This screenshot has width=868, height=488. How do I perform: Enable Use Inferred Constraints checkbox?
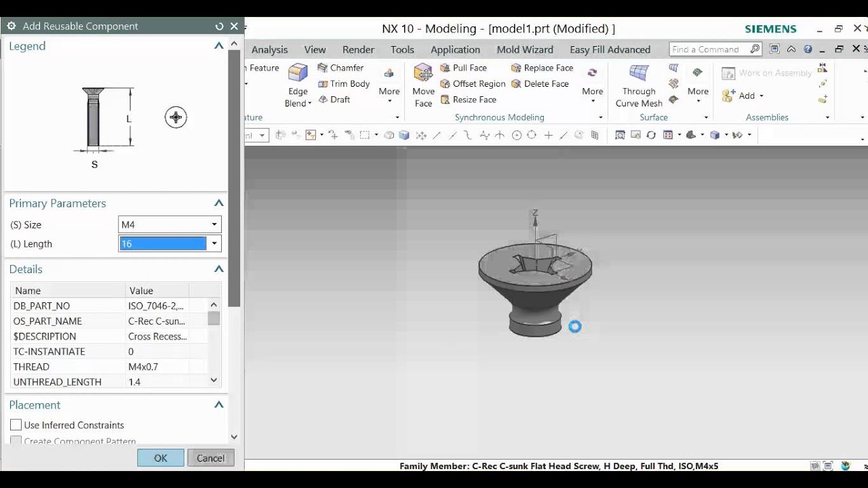tap(16, 425)
